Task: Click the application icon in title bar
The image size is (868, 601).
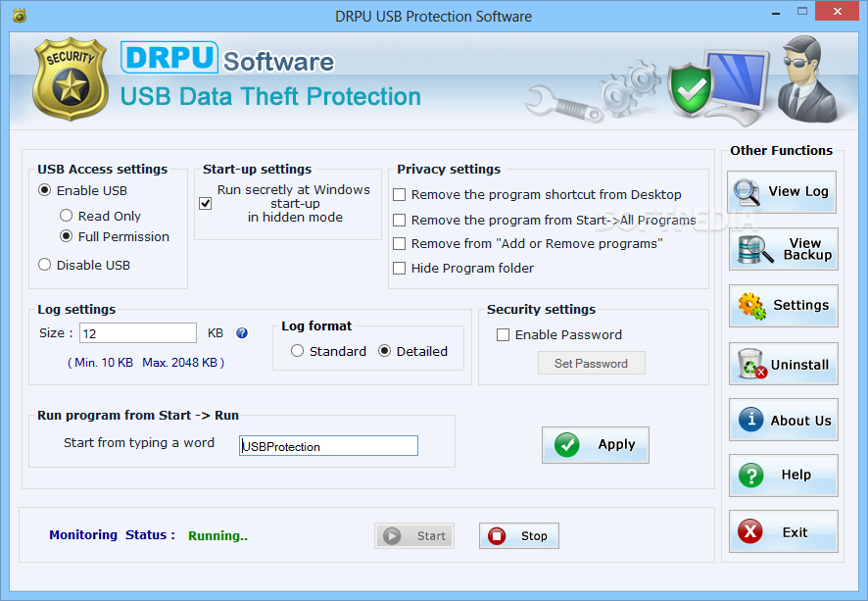Action: (20, 16)
